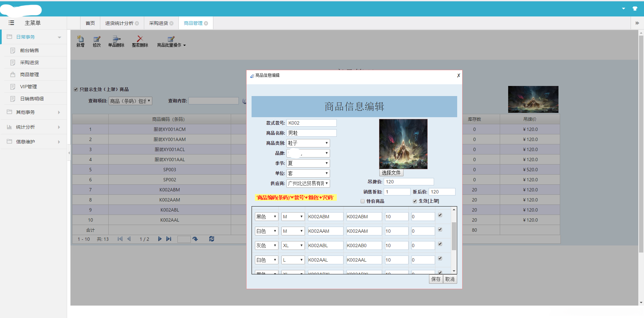The width and height of the screenshot is (644, 318).
Task: Expand the 信息维护 menu section
Action: tap(34, 142)
